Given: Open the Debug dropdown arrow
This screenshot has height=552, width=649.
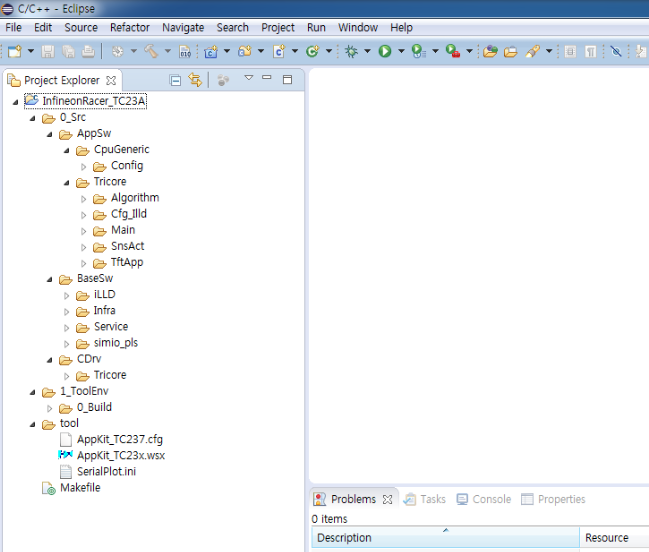Looking at the screenshot, I should click(x=367, y=51).
